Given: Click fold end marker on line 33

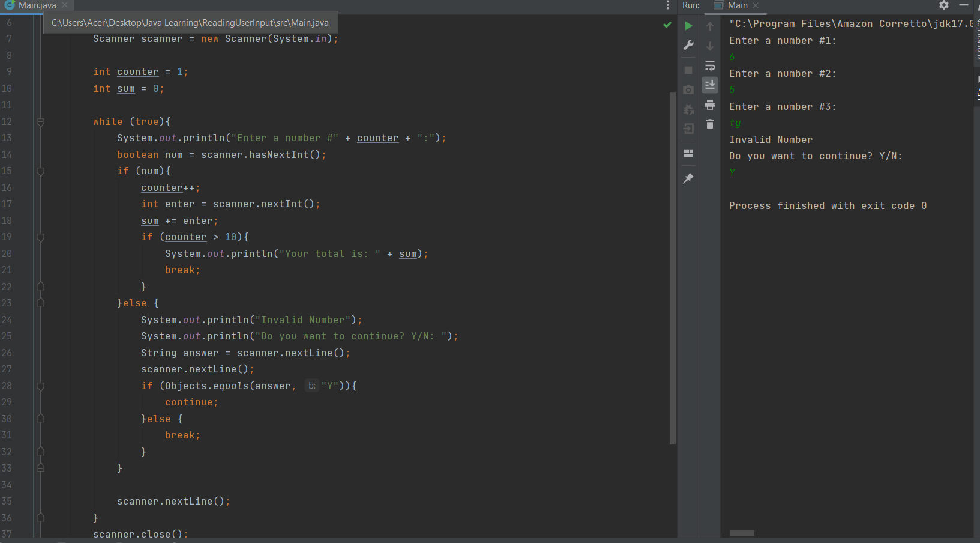Looking at the screenshot, I should click(41, 468).
